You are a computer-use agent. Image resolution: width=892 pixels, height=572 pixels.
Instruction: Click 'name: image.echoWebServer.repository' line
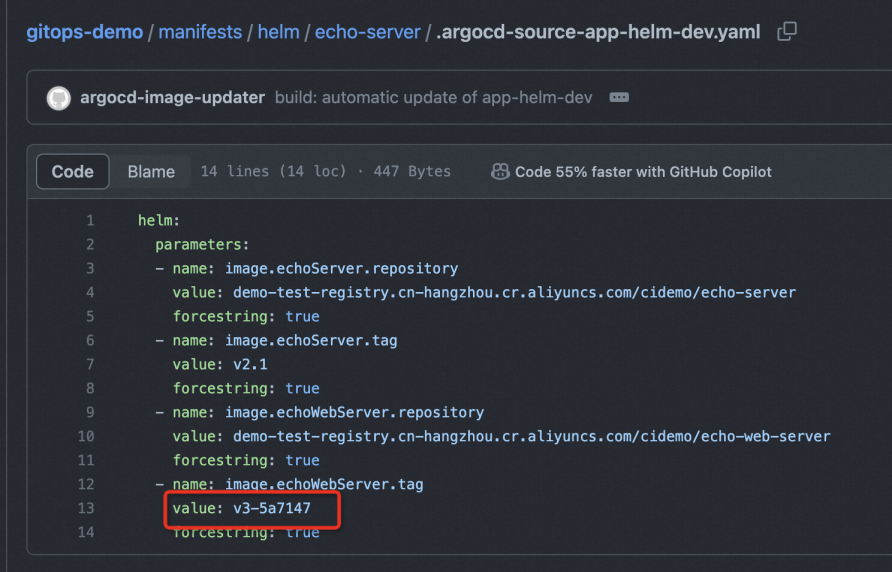pyautogui.click(x=320, y=411)
